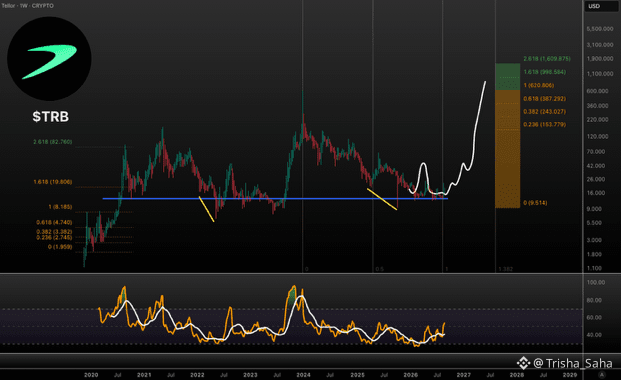The image size is (621, 380).
Task: Click the auto-scale 'A' button
Action: (602, 374)
